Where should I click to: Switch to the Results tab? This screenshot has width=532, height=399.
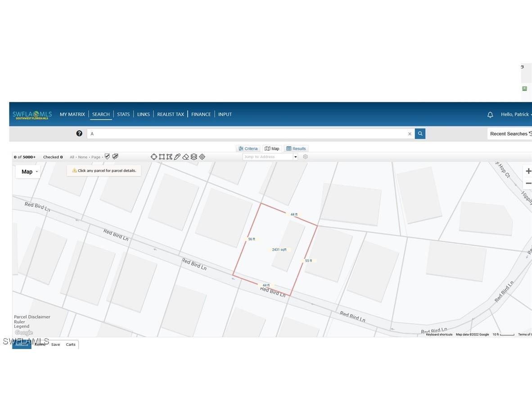pyautogui.click(x=296, y=149)
